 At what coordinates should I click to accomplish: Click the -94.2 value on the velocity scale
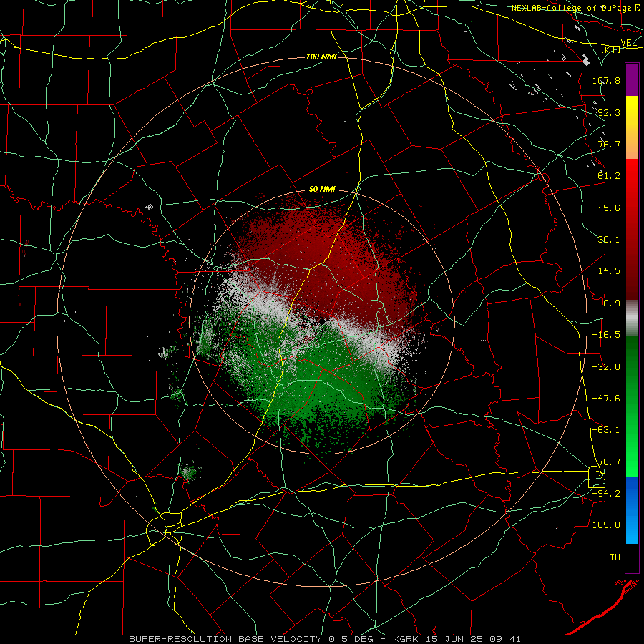coord(606,494)
